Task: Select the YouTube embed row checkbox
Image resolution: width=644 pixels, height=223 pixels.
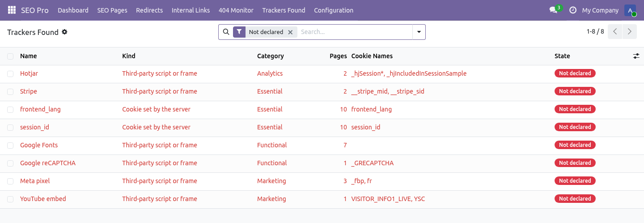Action: click(10, 199)
